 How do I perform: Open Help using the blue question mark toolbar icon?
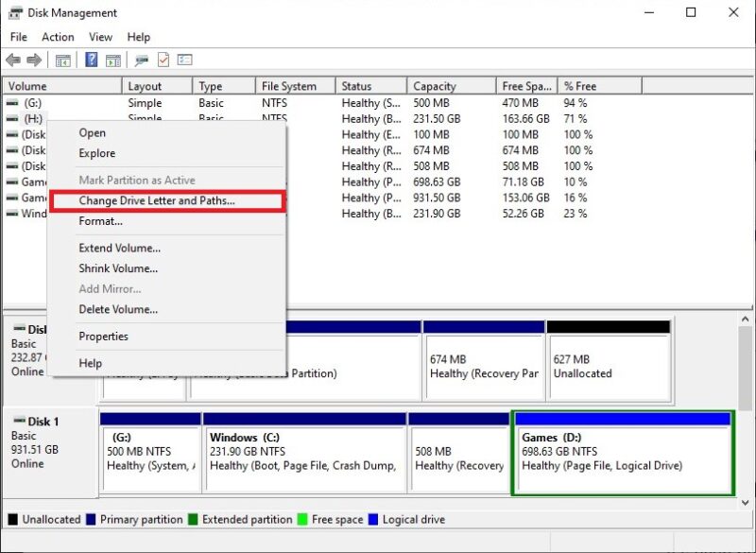pos(92,60)
